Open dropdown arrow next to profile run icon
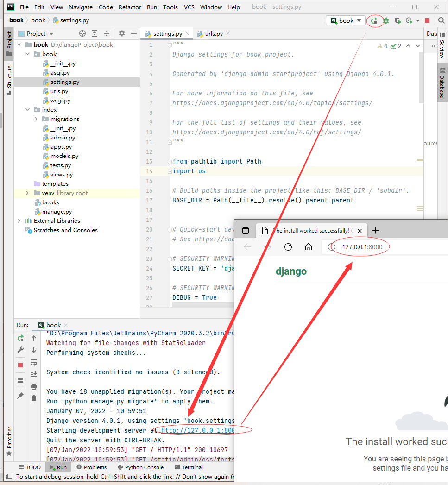Viewport: 448px width, 485px height. point(418,21)
